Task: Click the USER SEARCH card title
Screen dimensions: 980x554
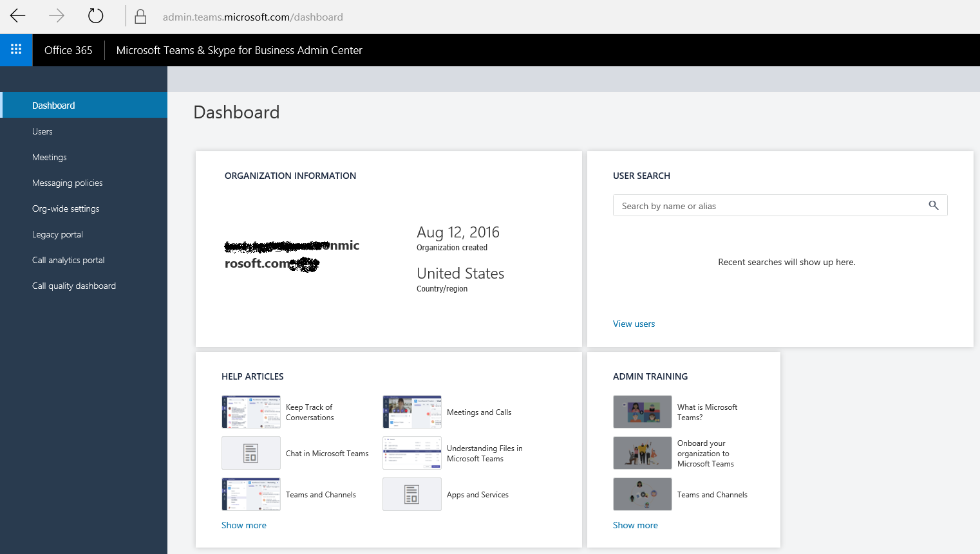Action: click(x=641, y=176)
